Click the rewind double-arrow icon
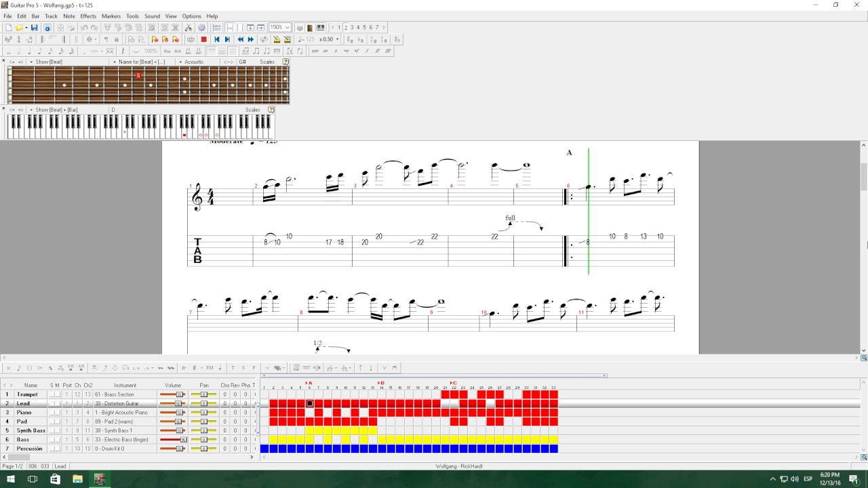Viewport: 868px width, 488px height. pos(241,39)
